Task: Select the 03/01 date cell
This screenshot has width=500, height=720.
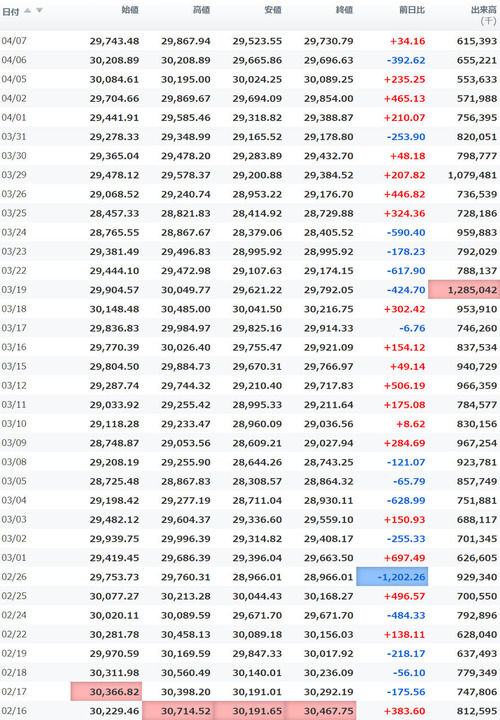Action: point(14,558)
